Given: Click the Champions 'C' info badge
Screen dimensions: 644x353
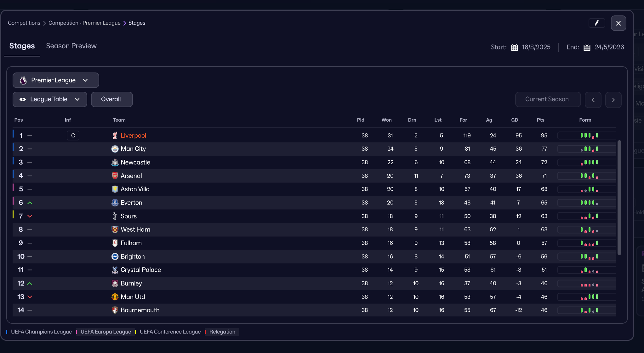Looking at the screenshot, I should tap(73, 136).
